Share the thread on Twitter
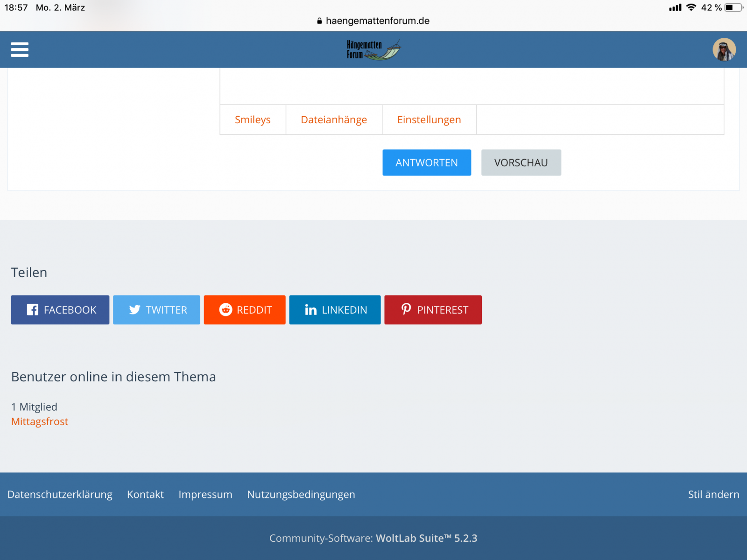 pos(156,310)
